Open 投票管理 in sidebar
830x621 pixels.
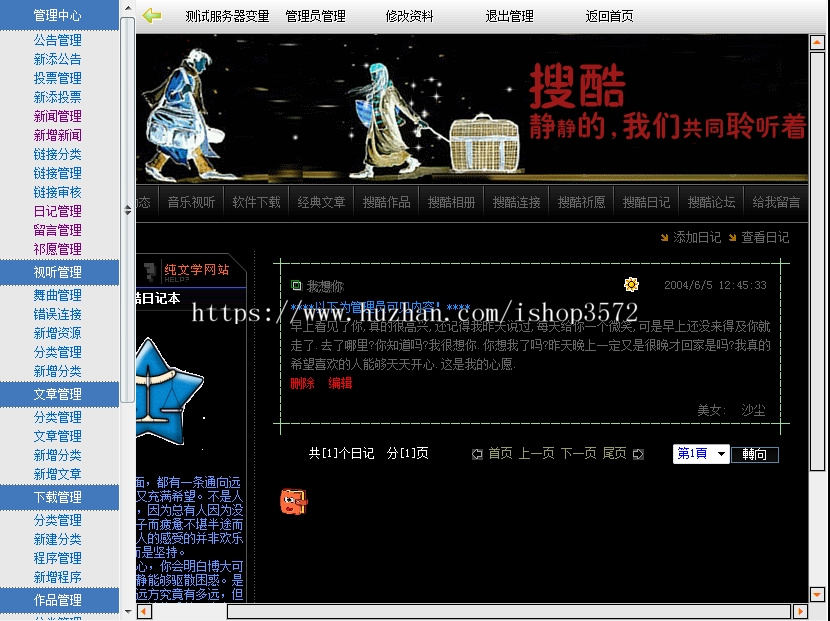[58, 78]
